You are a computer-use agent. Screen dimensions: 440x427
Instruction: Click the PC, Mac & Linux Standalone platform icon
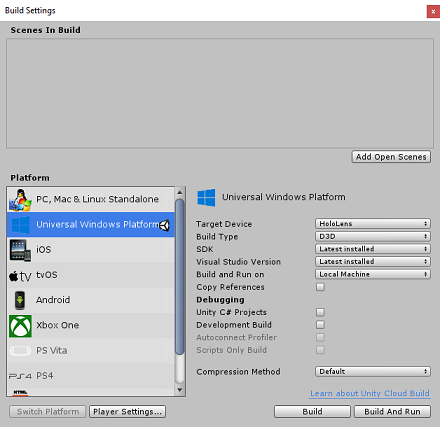(x=20, y=200)
